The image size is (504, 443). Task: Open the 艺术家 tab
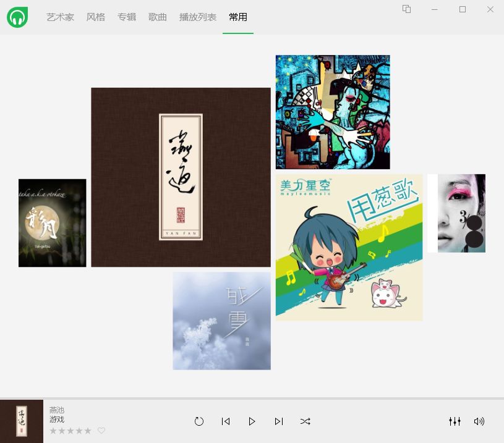(60, 17)
